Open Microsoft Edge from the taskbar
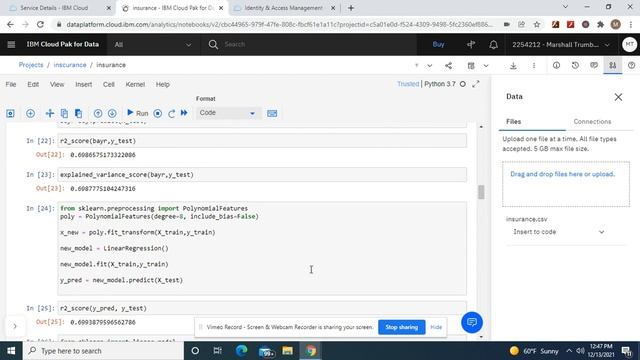Screen dimensions: 640x360 tap(242, 351)
